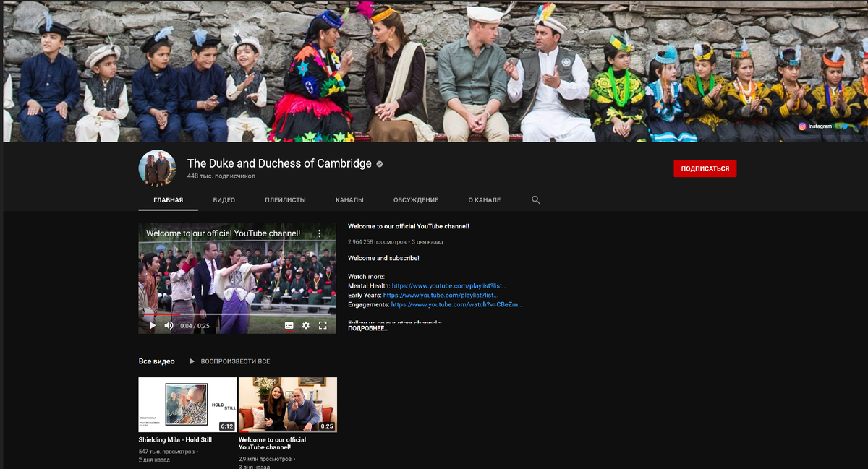Select the ГЛАВНАЯ tab
The height and width of the screenshot is (469, 868).
coord(169,200)
